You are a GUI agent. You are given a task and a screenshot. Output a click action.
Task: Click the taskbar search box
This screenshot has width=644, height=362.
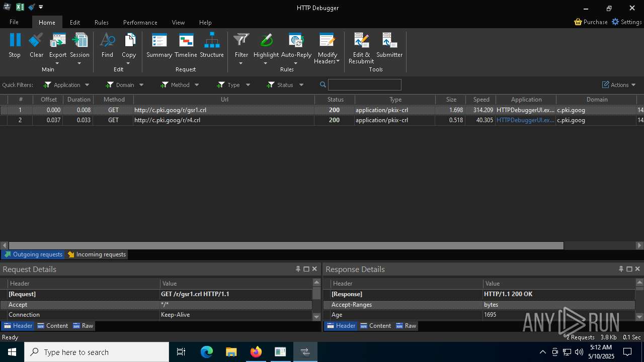[97, 352]
